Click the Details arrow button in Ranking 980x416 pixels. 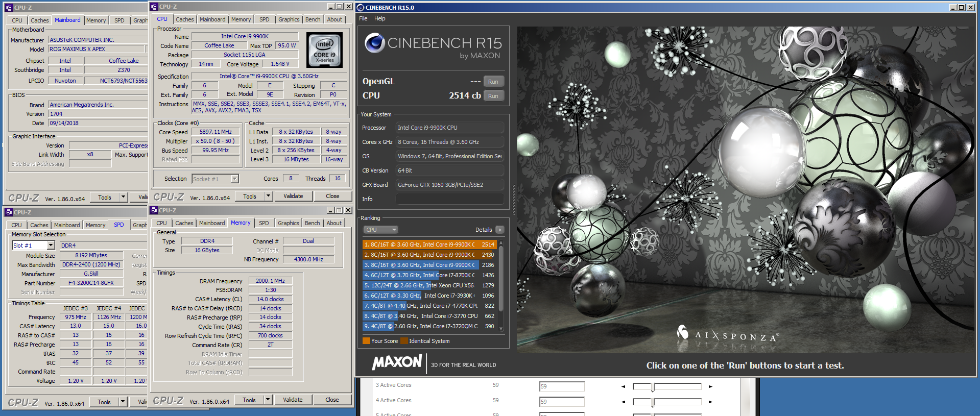(x=500, y=230)
